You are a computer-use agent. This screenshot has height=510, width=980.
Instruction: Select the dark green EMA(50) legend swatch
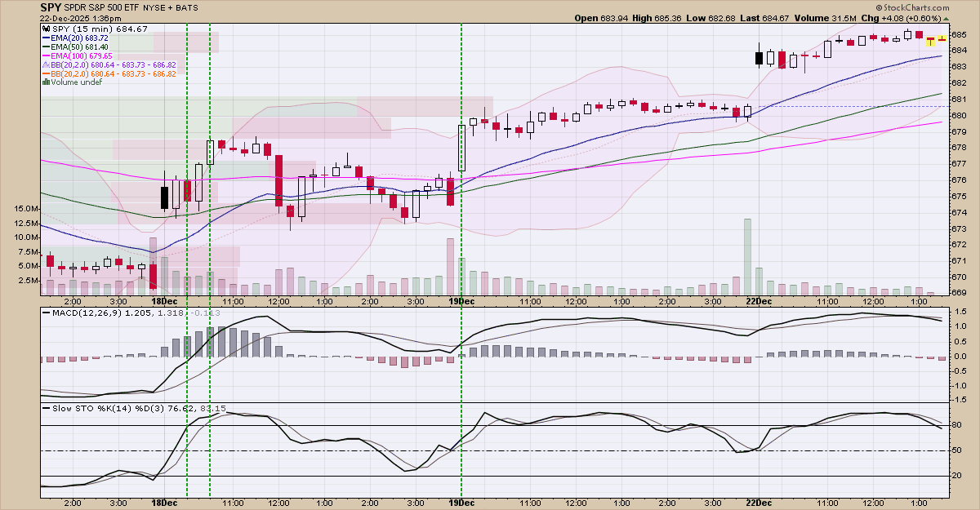point(47,47)
